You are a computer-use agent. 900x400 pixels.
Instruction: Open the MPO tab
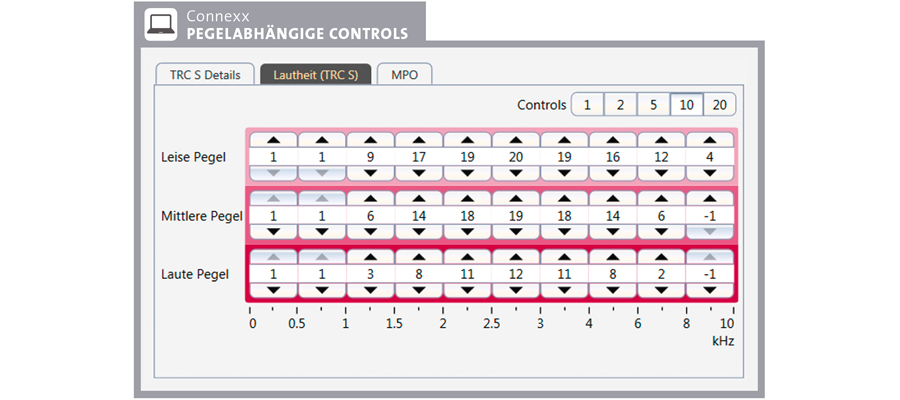405,75
